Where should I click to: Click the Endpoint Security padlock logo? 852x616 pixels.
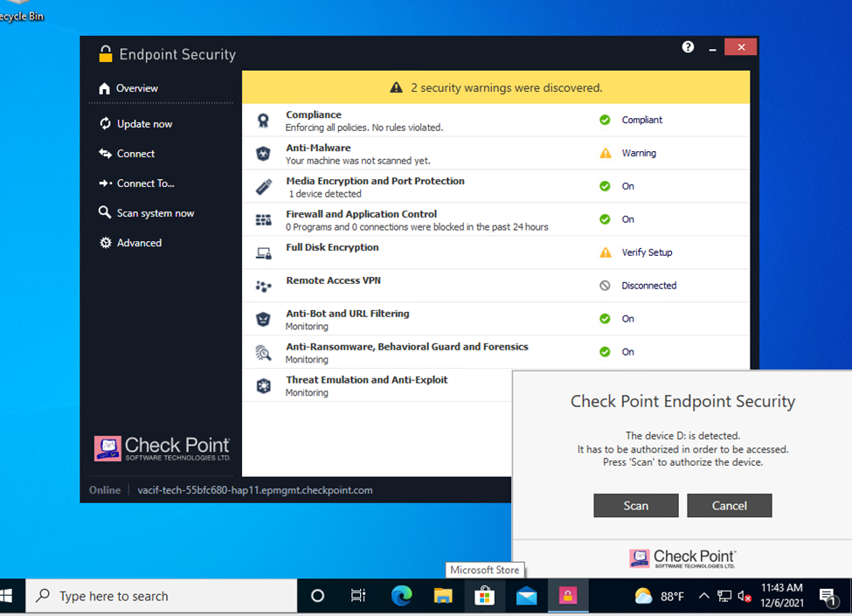[x=106, y=54]
